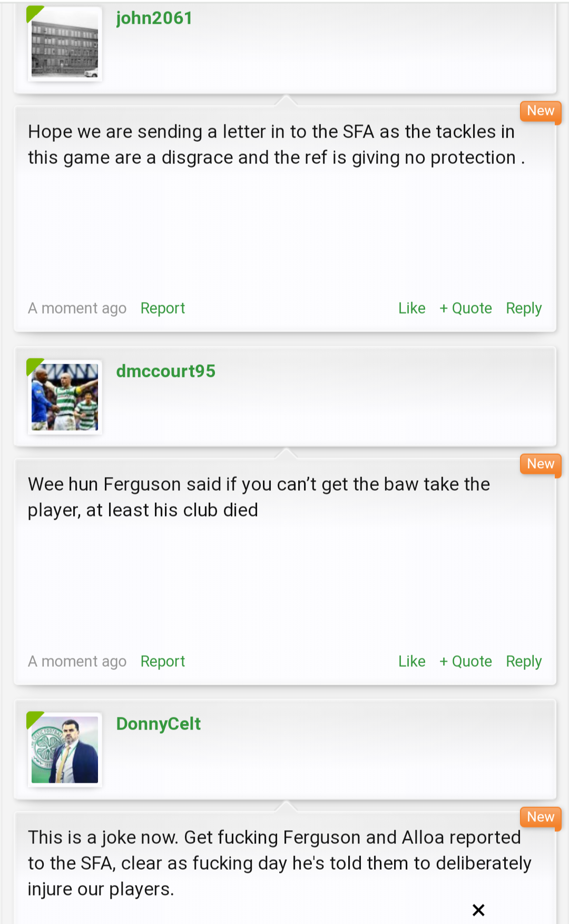
Task: Quote john2061's post
Action: tap(466, 308)
